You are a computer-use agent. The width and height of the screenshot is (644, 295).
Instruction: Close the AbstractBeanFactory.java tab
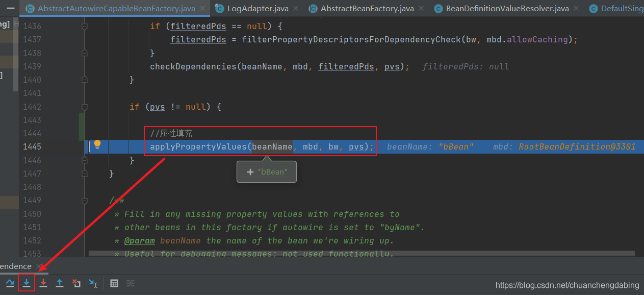tap(422, 9)
